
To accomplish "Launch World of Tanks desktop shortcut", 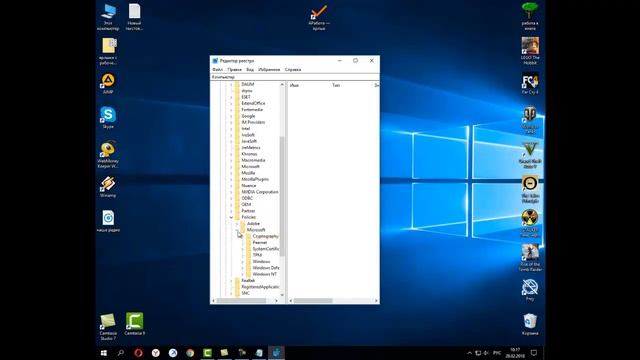I will point(530,120).
